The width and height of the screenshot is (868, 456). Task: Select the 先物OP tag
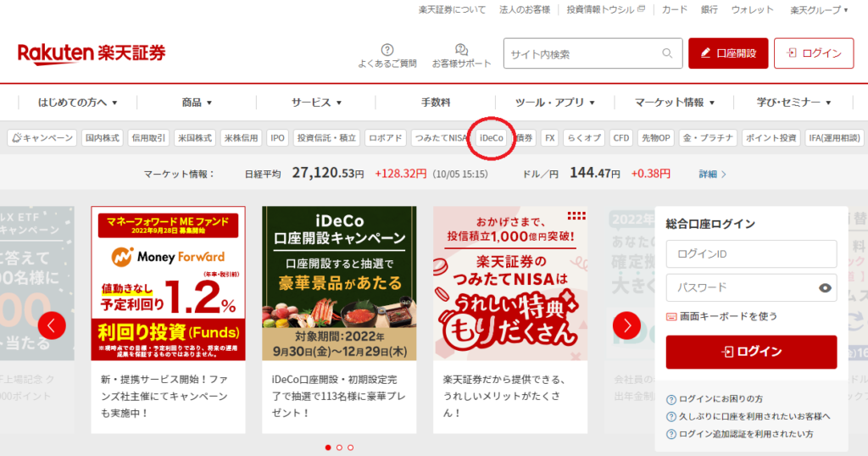pyautogui.click(x=655, y=138)
